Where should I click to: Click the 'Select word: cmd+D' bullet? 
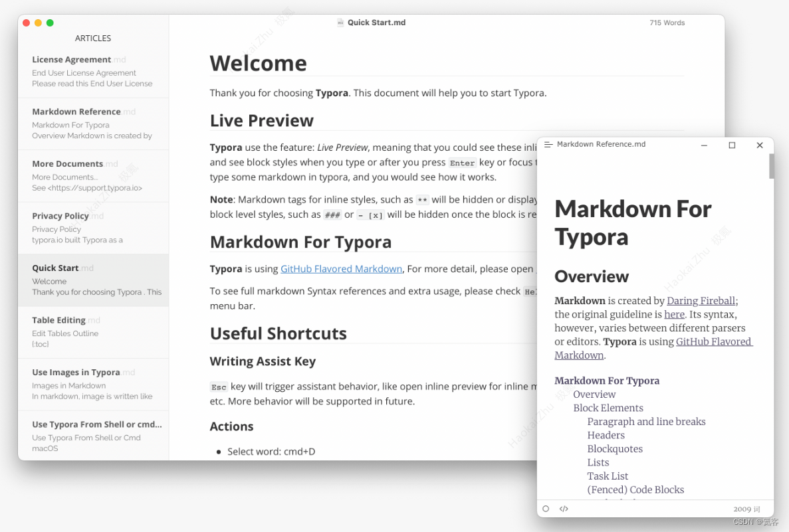(271, 452)
